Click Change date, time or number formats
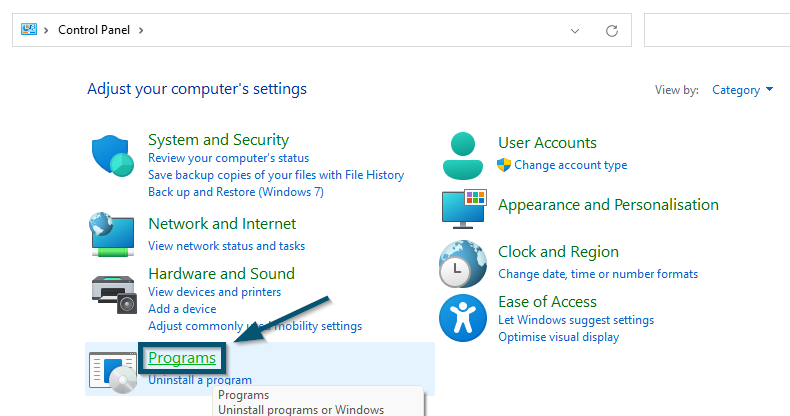Viewport: 790px width, 416px height. click(598, 274)
